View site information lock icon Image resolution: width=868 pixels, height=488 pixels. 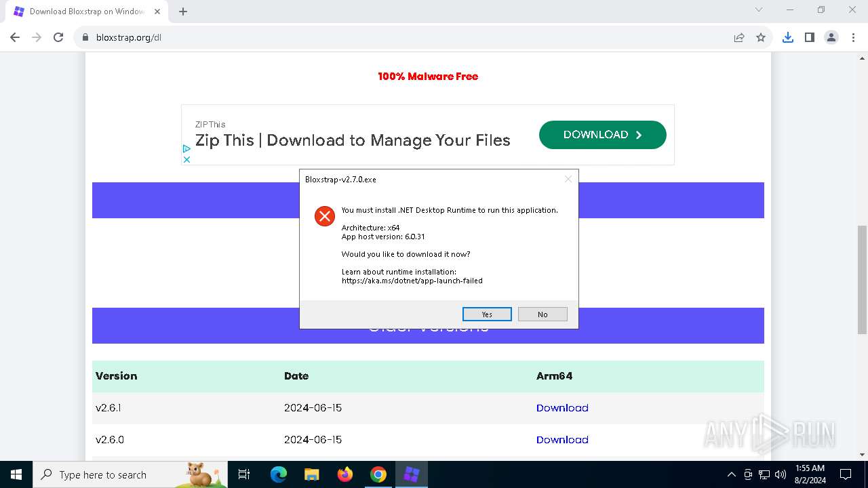85,37
